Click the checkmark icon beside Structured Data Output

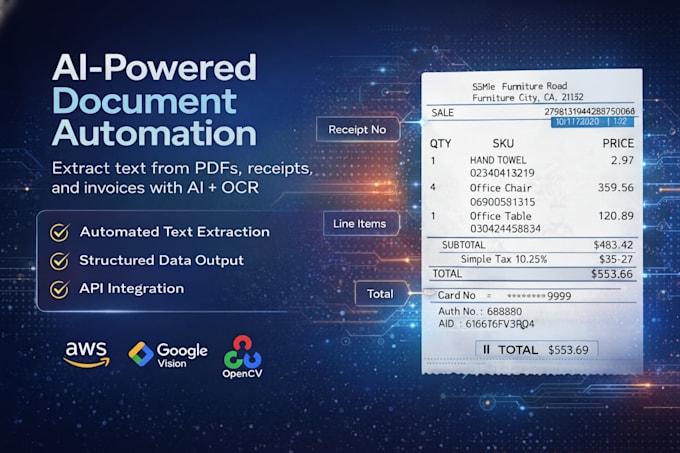[x=59, y=261]
